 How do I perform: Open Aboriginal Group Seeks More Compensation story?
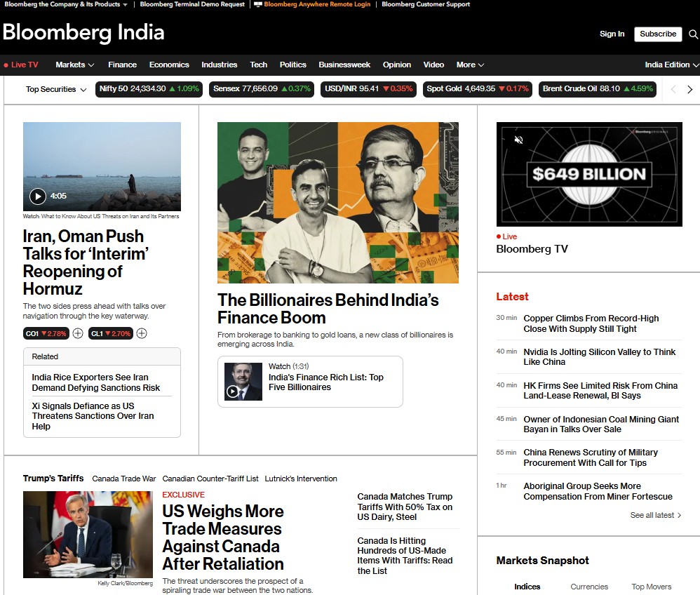click(x=598, y=491)
